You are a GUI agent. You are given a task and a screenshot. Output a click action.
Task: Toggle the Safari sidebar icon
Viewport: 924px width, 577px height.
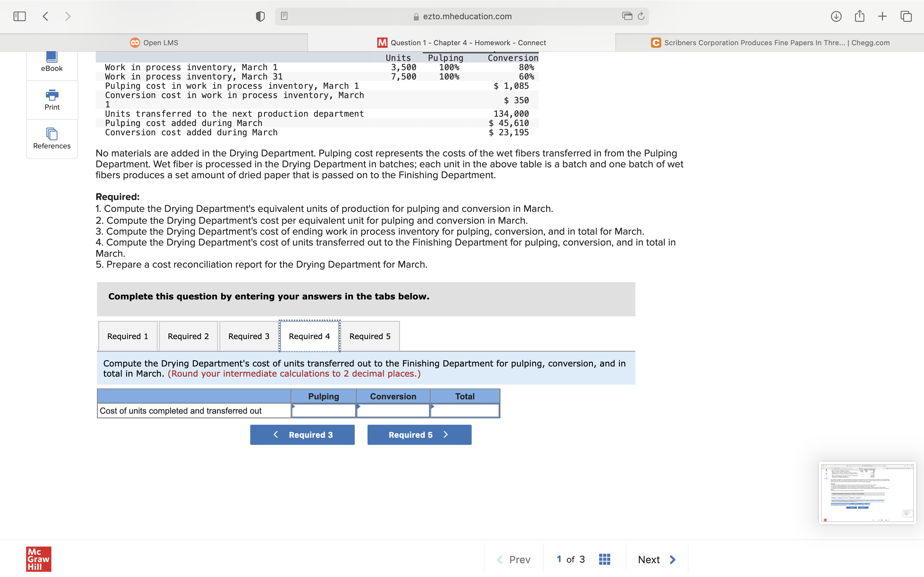(x=20, y=16)
